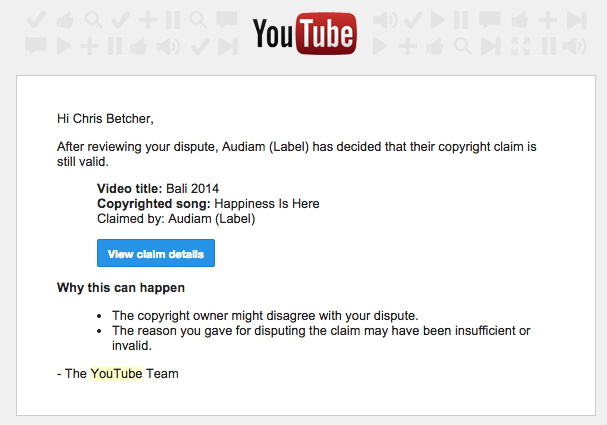Screen dimensions: 607x425
Task: Click the faded skip-next icon immediately left of logo
Action: point(228,46)
